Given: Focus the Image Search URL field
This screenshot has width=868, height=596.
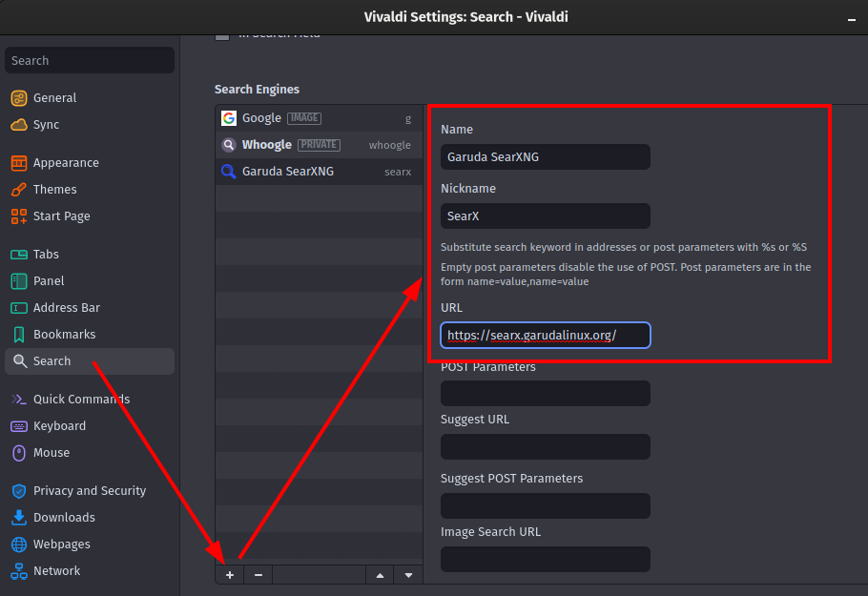Looking at the screenshot, I should [x=546, y=560].
